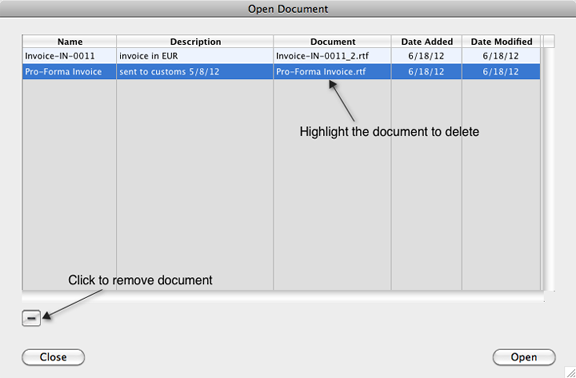Viewport: 576px width, 378px height.
Task: Click the Close button
Action: coord(53,357)
